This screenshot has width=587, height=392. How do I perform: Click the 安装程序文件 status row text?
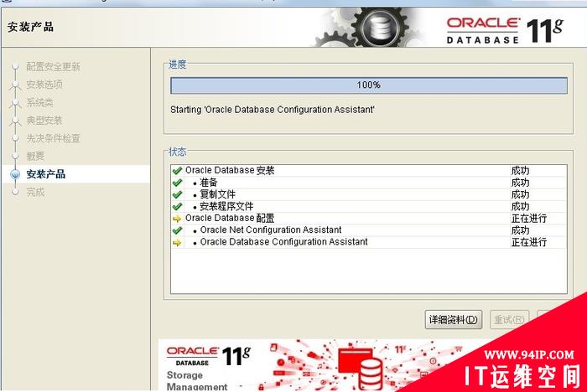(x=226, y=206)
